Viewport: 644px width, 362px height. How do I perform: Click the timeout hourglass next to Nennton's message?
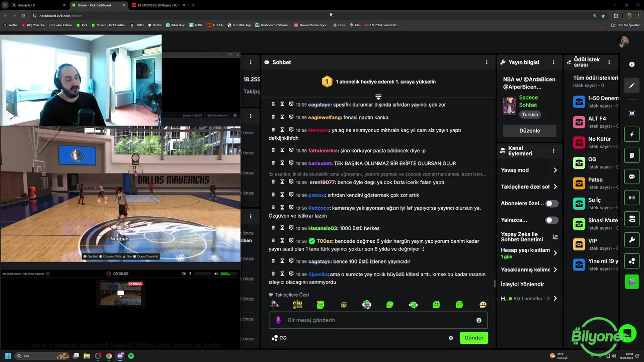coord(282,130)
